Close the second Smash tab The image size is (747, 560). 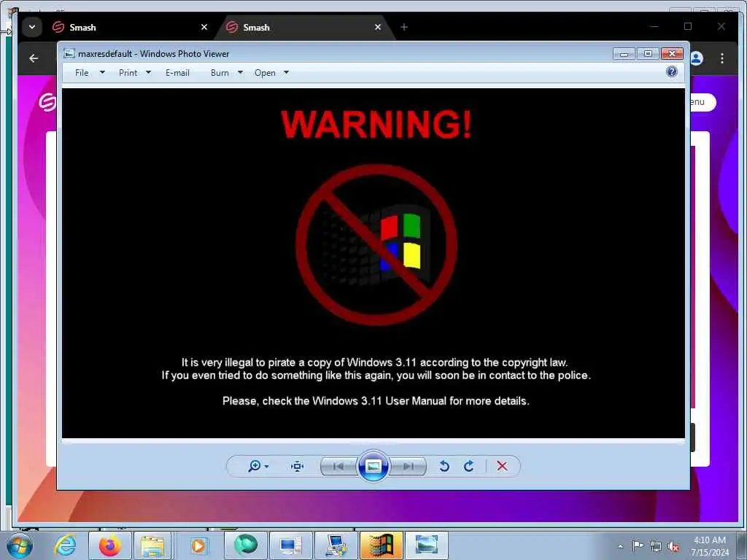point(378,27)
